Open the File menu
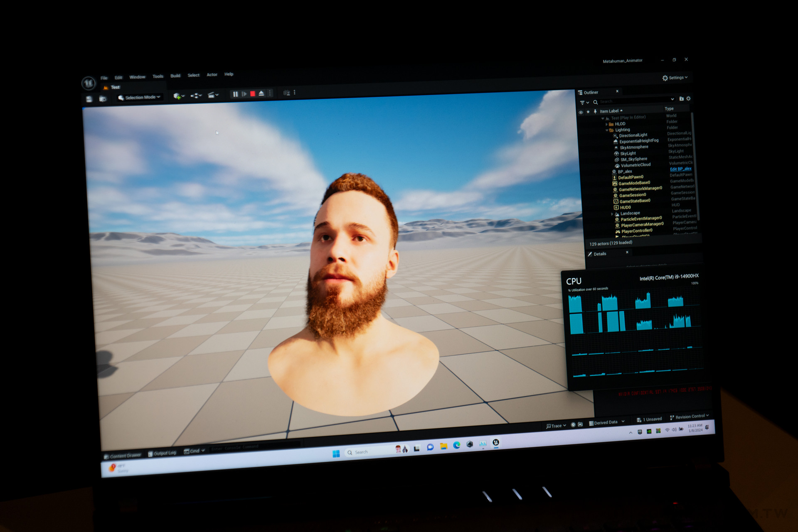798x532 pixels. [x=104, y=78]
